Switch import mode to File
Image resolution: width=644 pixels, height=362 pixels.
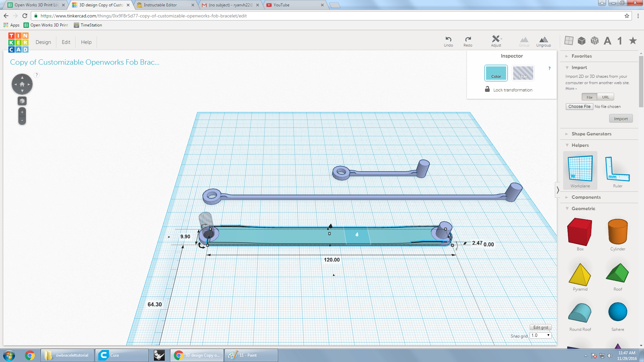(x=589, y=97)
